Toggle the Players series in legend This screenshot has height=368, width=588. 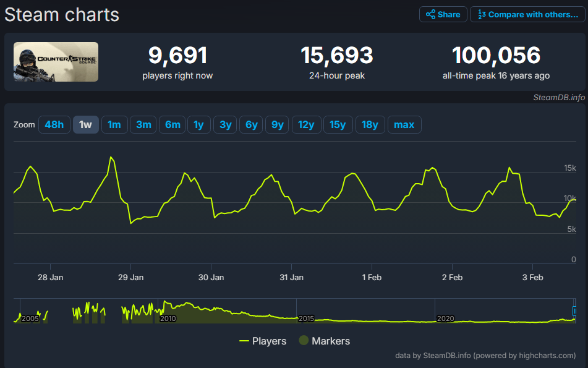point(263,341)
